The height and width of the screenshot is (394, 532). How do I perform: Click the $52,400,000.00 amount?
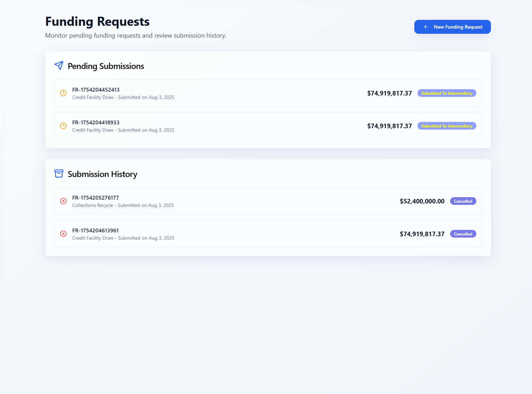pyautogui.click(x=422, y=201)
